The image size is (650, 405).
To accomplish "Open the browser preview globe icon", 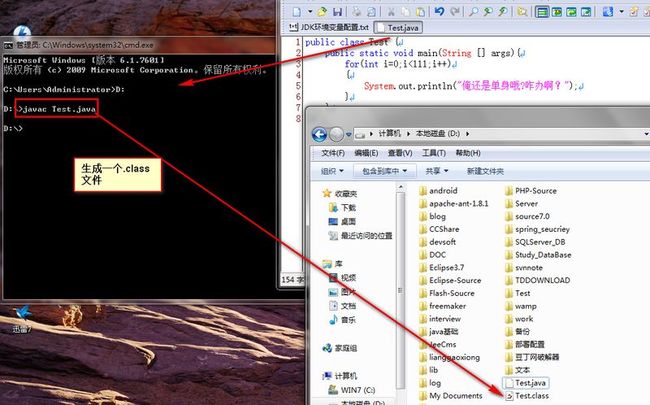I will tap(608, 12).
